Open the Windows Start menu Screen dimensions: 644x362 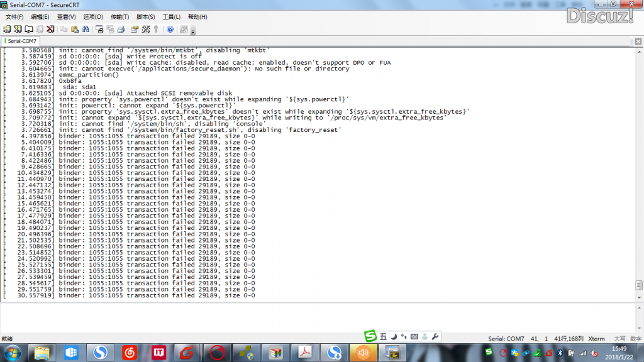(12, 353)
